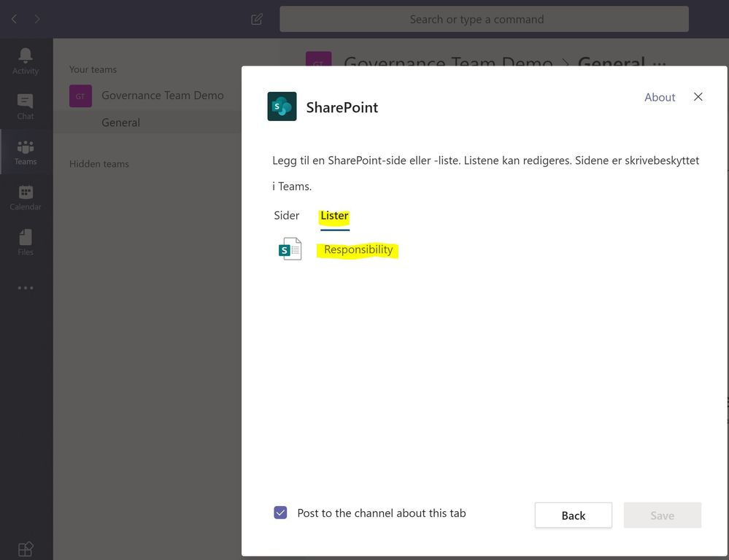This screenshot has height=560, width=729.
Task: Click the Back button
Action: [574, 516]
